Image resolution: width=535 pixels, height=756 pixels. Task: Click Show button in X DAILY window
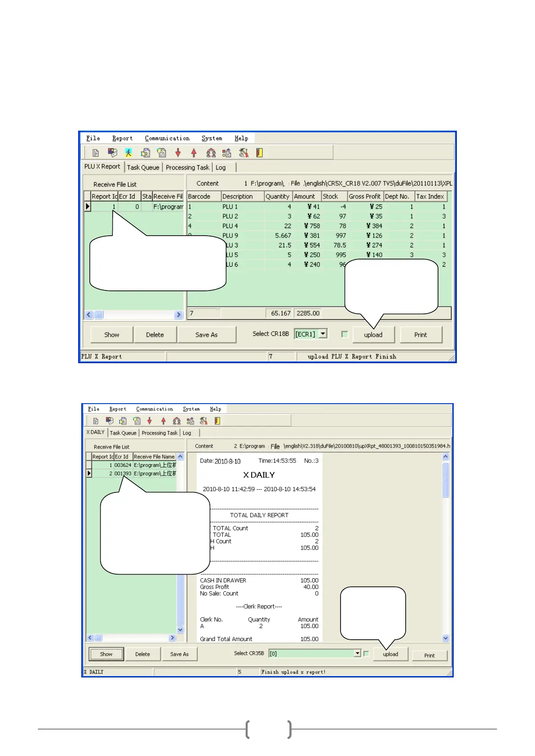(x=106, y=654)
